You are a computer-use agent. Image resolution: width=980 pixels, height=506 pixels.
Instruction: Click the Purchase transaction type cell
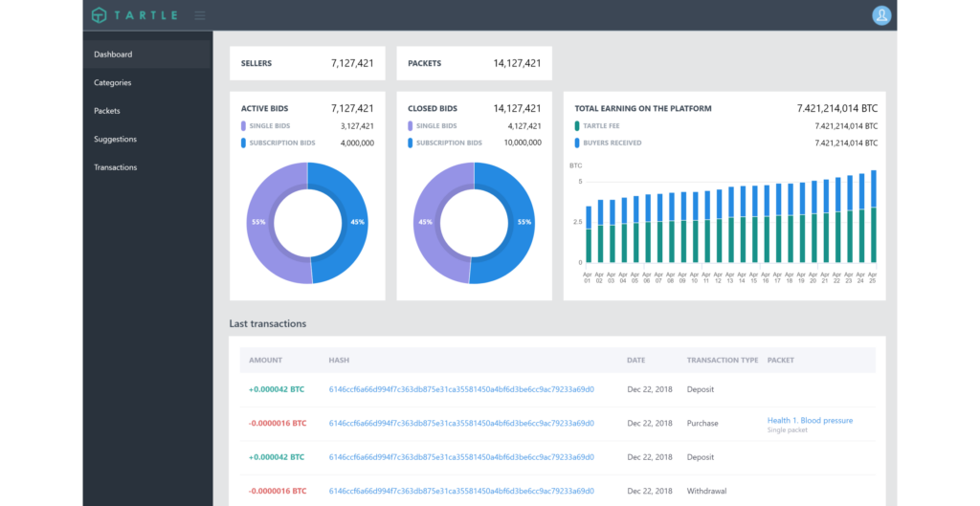coord(702,423)
